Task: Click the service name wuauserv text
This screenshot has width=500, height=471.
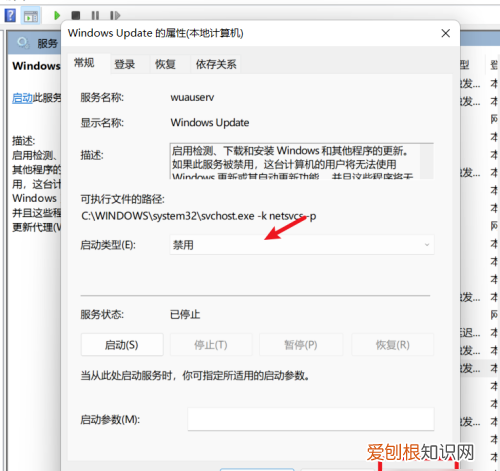Action: (192, 97)
